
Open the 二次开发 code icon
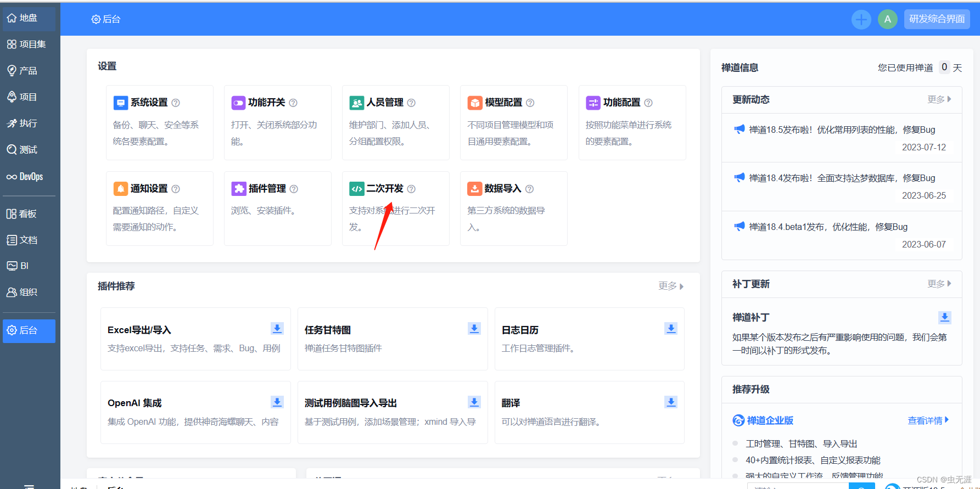[357, 189]
